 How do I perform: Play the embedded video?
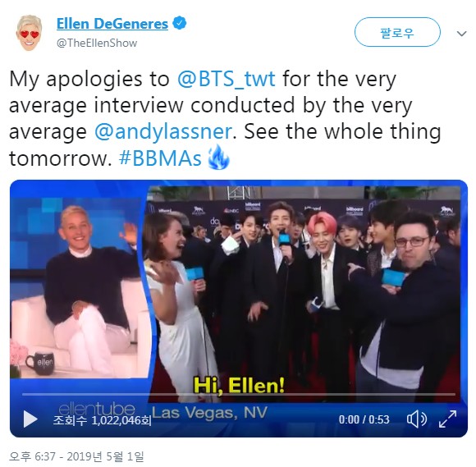click(30, 419)
